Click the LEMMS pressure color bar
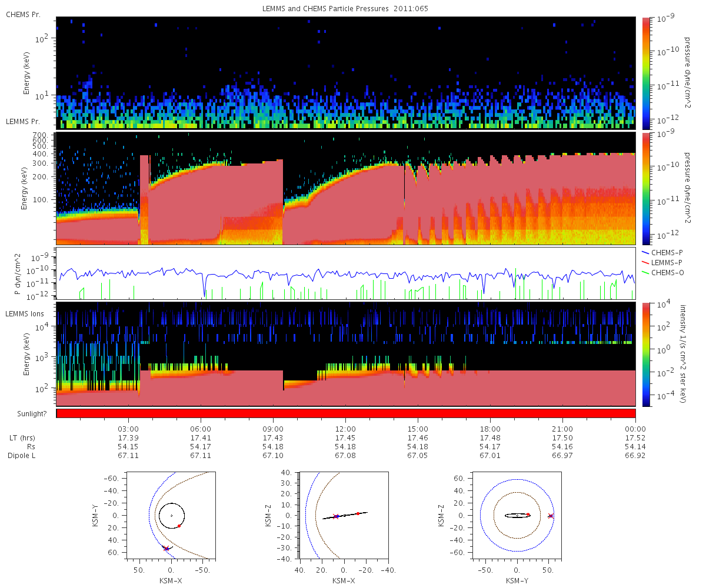Screen dimensions: 706x588 645,188
